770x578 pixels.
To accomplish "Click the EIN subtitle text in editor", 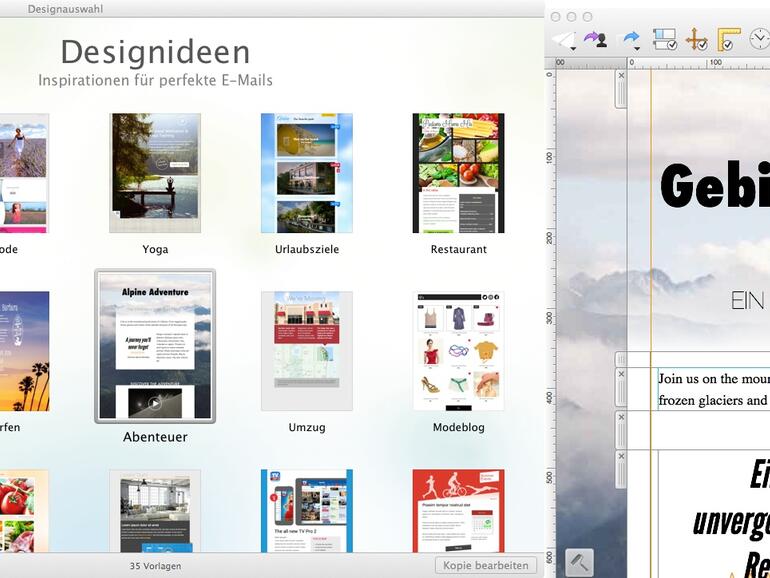I will click(747, 301).
